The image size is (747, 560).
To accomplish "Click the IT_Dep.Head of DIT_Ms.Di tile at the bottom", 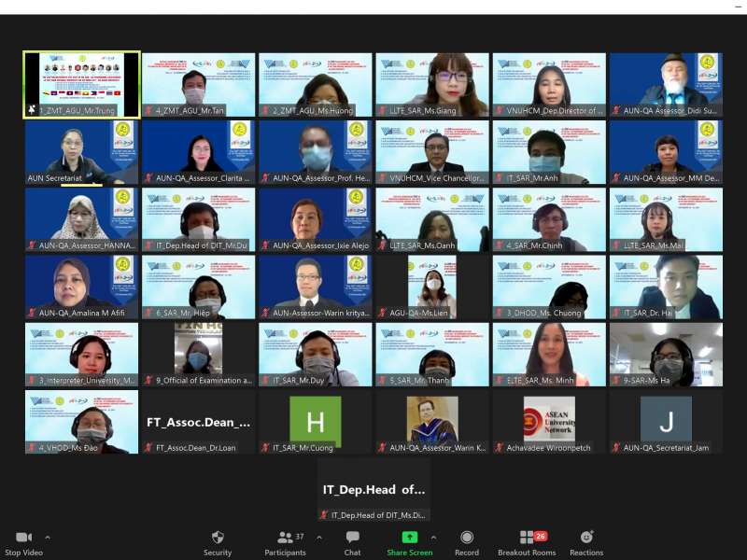I will pyautogui.click(x=373, y=489).
